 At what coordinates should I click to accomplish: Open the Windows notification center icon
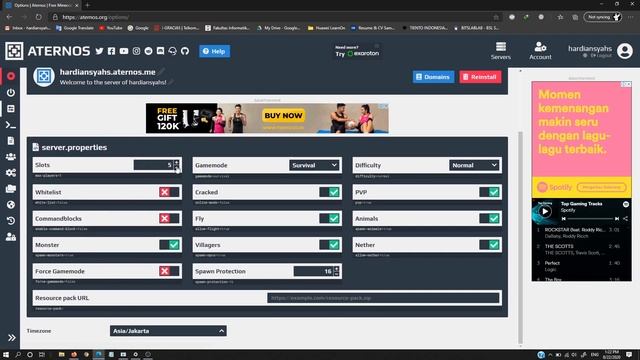point(629,355)
